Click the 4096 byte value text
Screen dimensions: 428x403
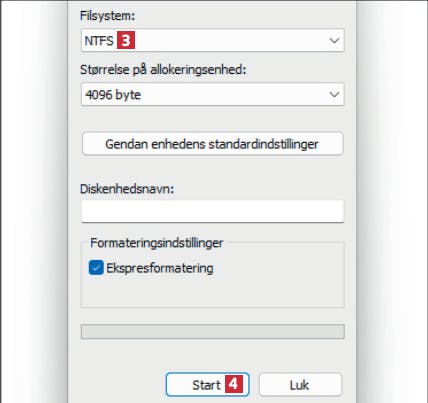pyautogui.click(x=113, y=95)
